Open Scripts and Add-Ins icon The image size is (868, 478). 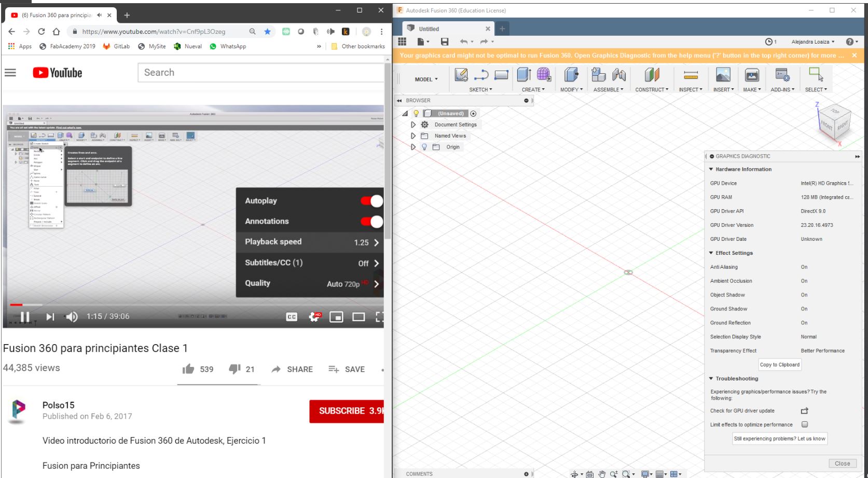(782, 75)
